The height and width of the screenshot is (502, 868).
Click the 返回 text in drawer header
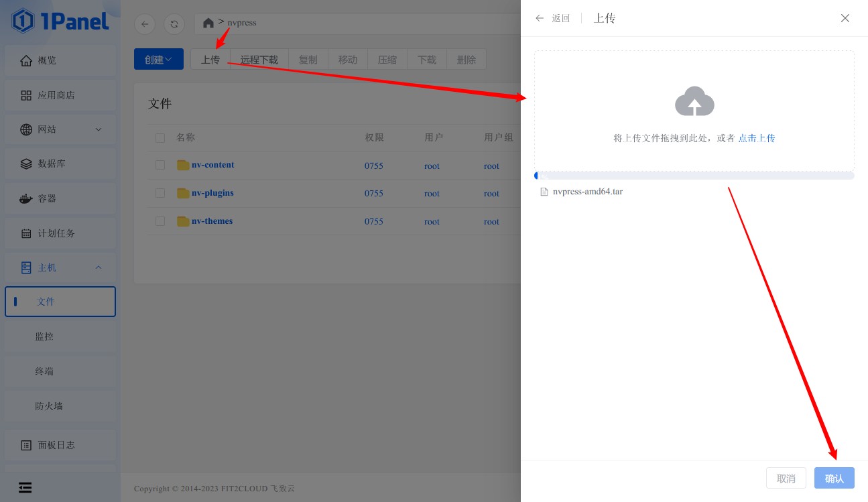point(561,18)
